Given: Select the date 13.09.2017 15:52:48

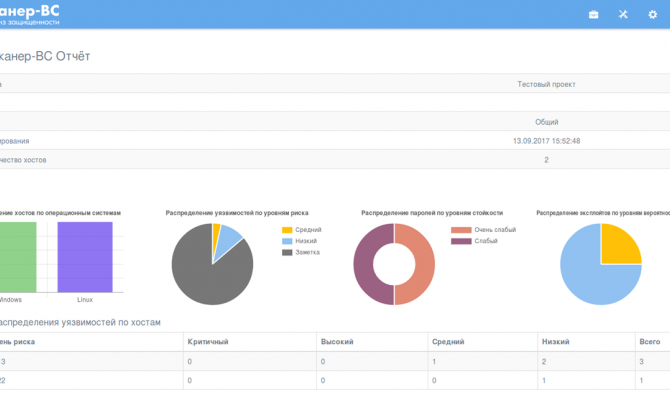Looking at the screenshot, I should 547,141.
